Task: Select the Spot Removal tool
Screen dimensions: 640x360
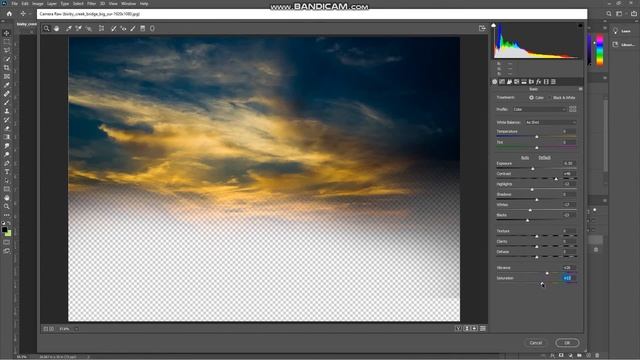Action: pos(113,29)
